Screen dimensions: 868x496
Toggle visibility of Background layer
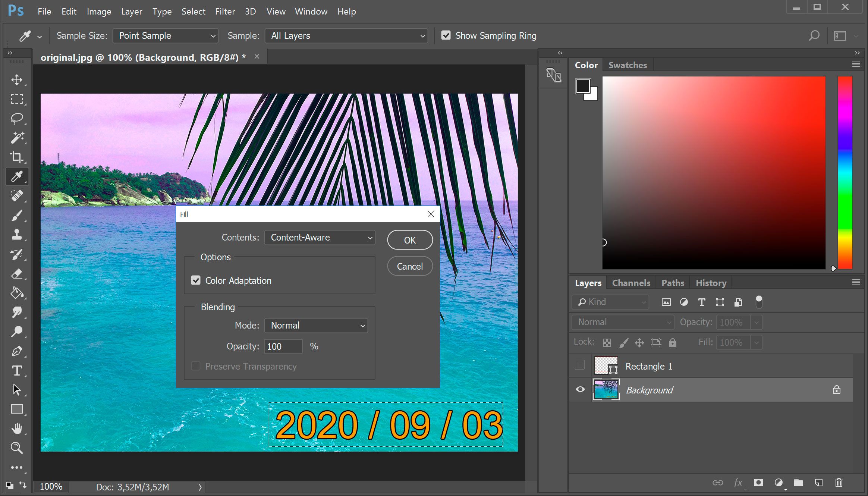[579, 390]
